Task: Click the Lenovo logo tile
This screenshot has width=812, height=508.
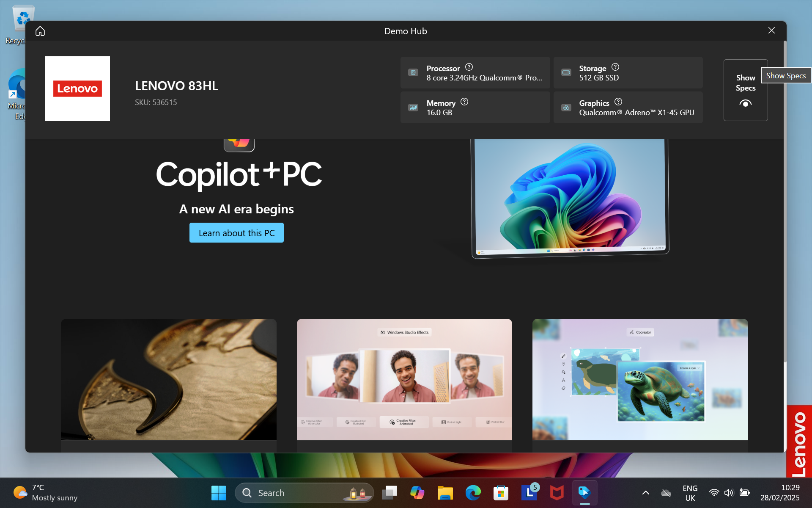Action: [77, 88]
